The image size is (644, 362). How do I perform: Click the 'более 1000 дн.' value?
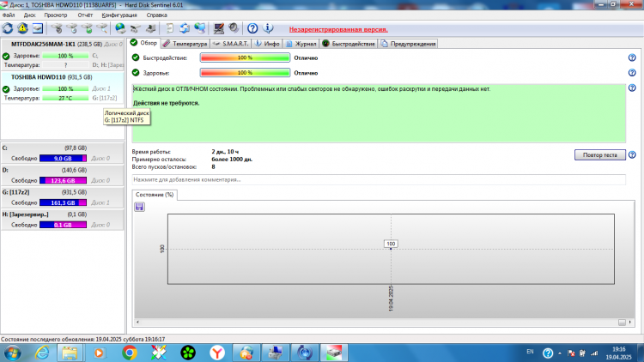232,160
